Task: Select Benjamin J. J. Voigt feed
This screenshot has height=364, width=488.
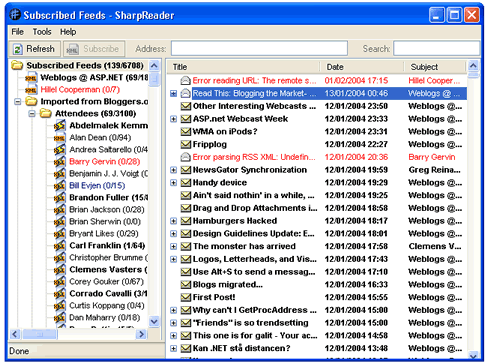Action: pyautogui.click(x=108, y=174)
